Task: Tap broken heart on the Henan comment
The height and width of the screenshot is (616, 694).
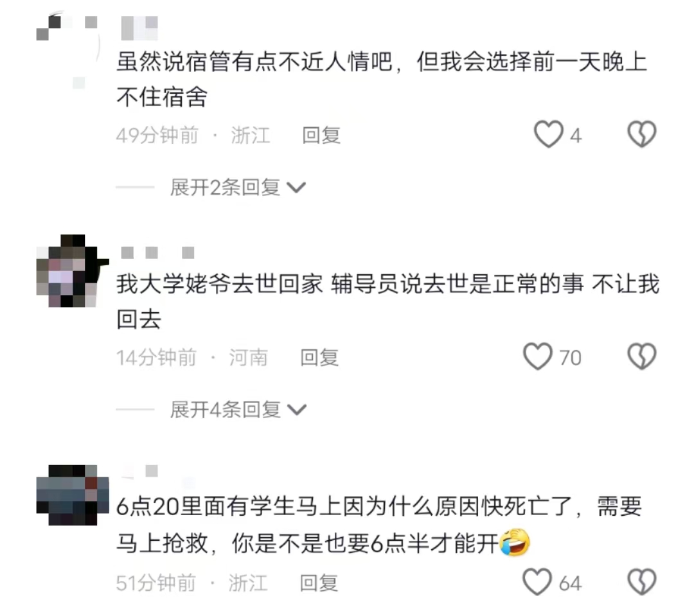Action: point(642,356)
